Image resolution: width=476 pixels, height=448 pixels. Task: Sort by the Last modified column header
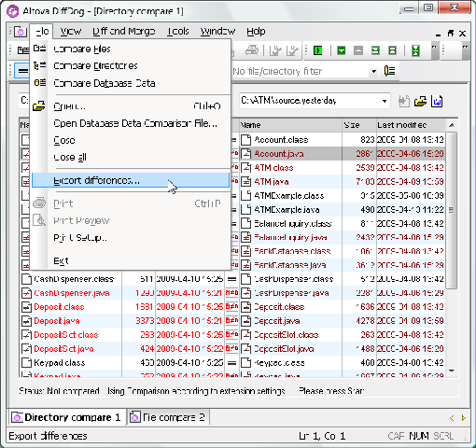coord(411,125)
